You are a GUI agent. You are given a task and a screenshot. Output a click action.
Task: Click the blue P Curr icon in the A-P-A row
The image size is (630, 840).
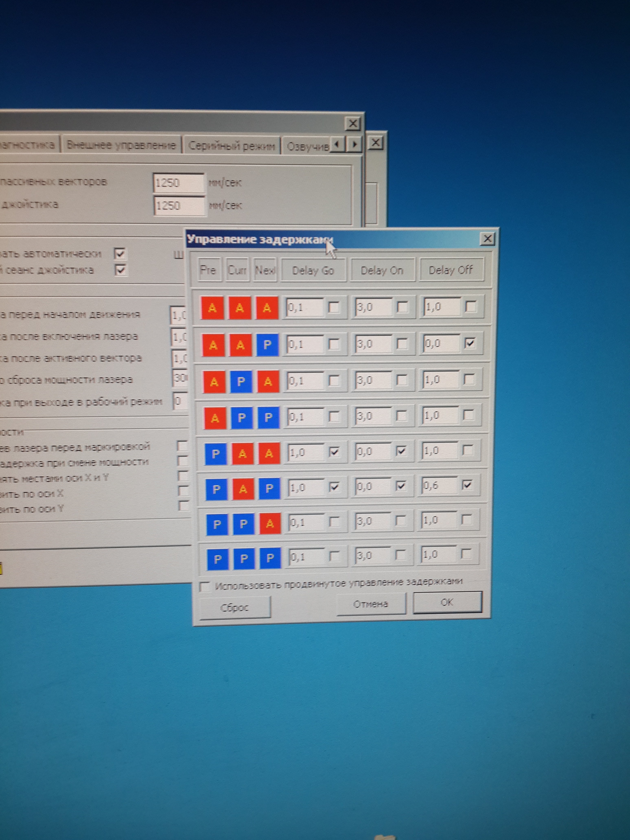tap(241, 381)
